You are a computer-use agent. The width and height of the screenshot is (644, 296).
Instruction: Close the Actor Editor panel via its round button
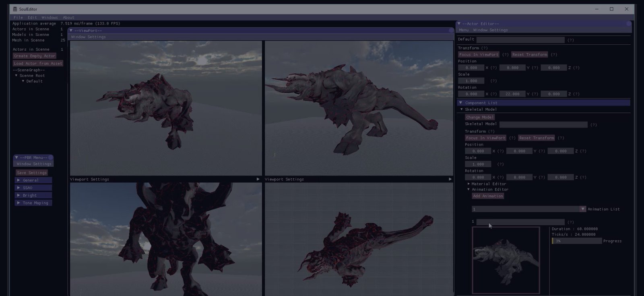628,24
